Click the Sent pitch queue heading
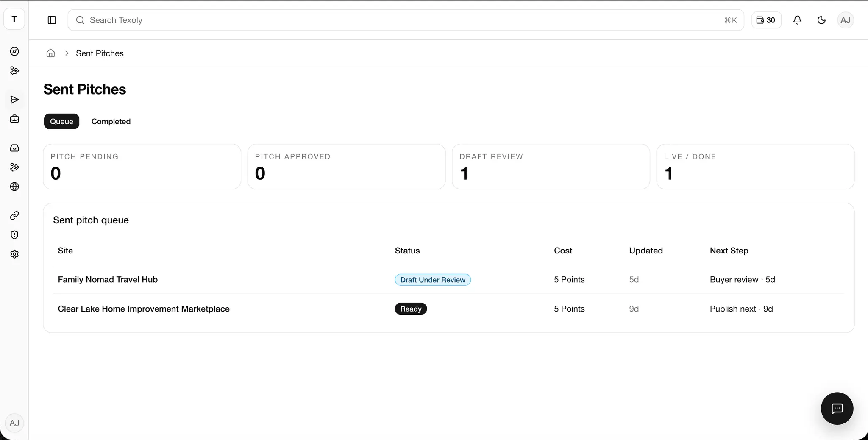This screenshot has width=868, height=440. 91,220
